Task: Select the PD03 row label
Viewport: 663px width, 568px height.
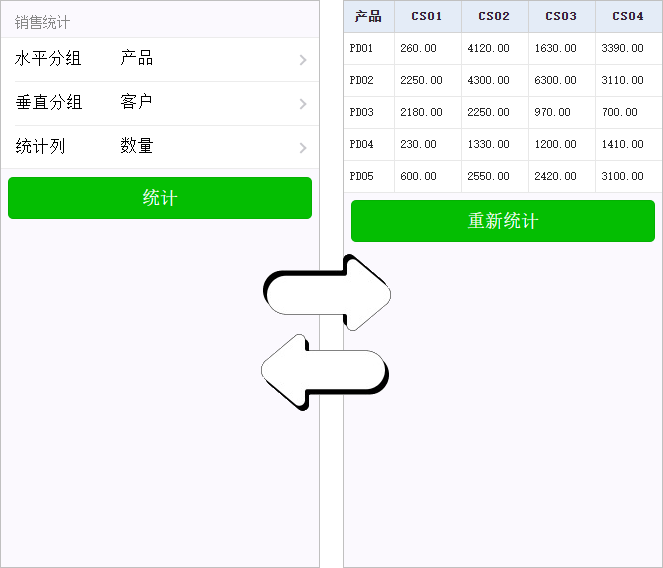Action: (x=361, y=112)
